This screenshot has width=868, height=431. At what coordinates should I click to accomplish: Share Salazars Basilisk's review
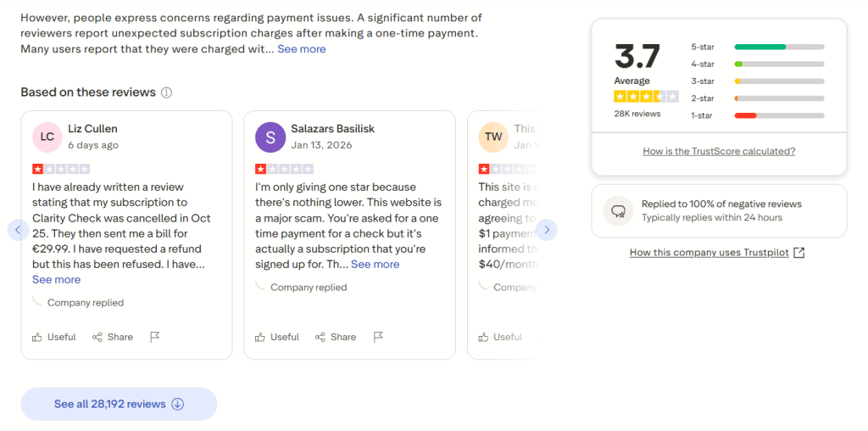pyautogui.click(x=336, y=337)
